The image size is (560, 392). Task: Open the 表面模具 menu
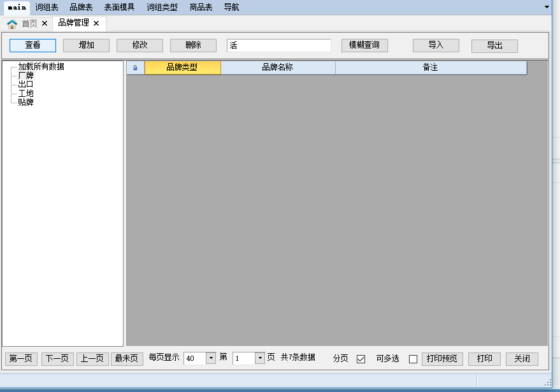tap(119, 7)
